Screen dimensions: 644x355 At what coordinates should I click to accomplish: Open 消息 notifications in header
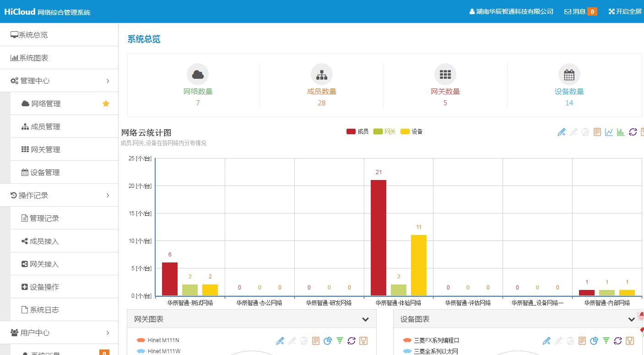pyautogui.click(x=580, y=11)
